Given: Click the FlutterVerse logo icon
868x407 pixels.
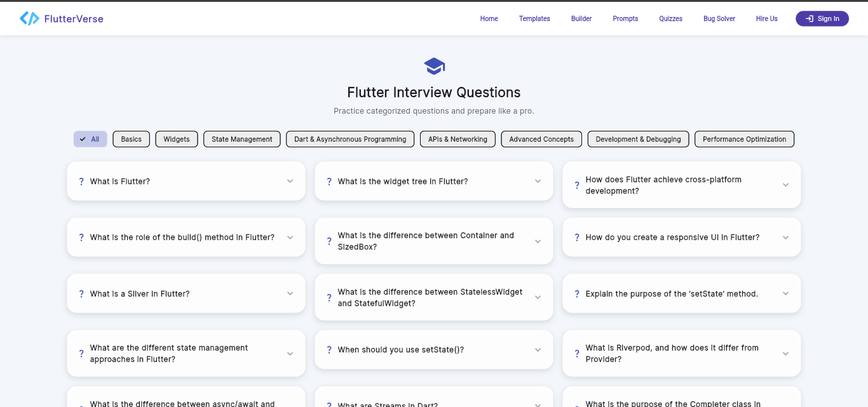Looking at the screenshot, I should coord(29,18).
